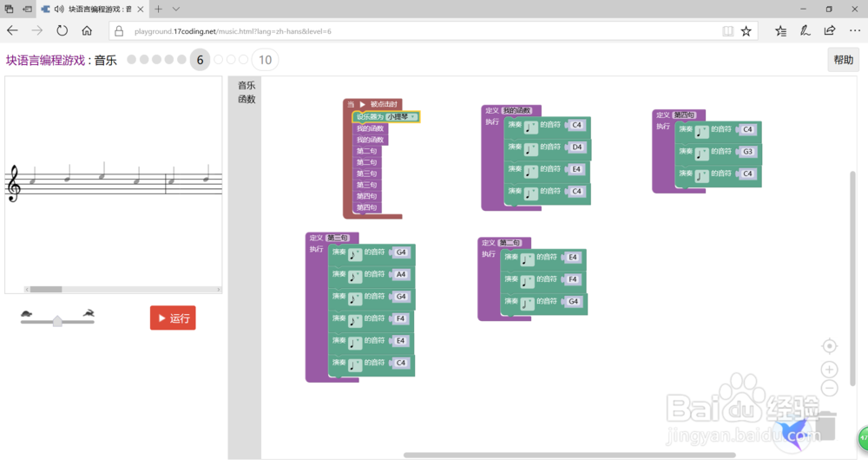868x465 pixels.
Task: Click the music staff horizontal scrollbar
Action: coord(46,289)
